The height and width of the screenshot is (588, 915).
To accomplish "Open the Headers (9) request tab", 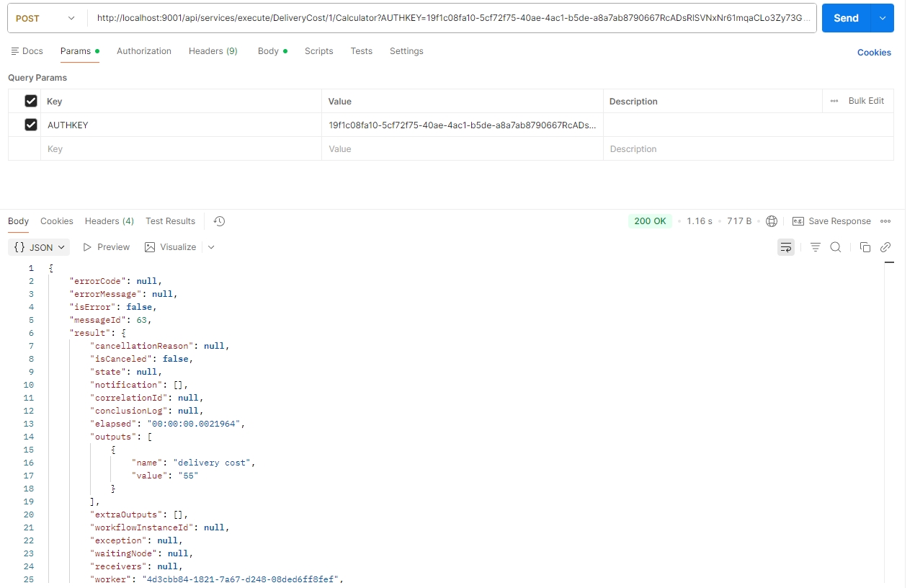I will tap(213, 51).
